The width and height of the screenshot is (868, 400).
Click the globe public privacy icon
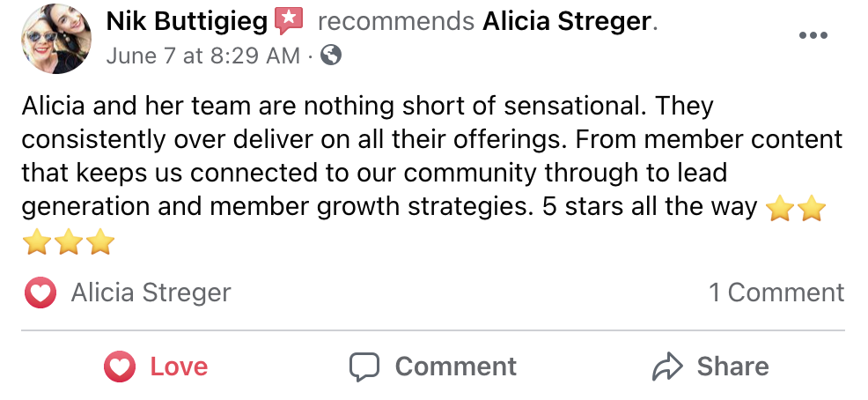(331, 56)
